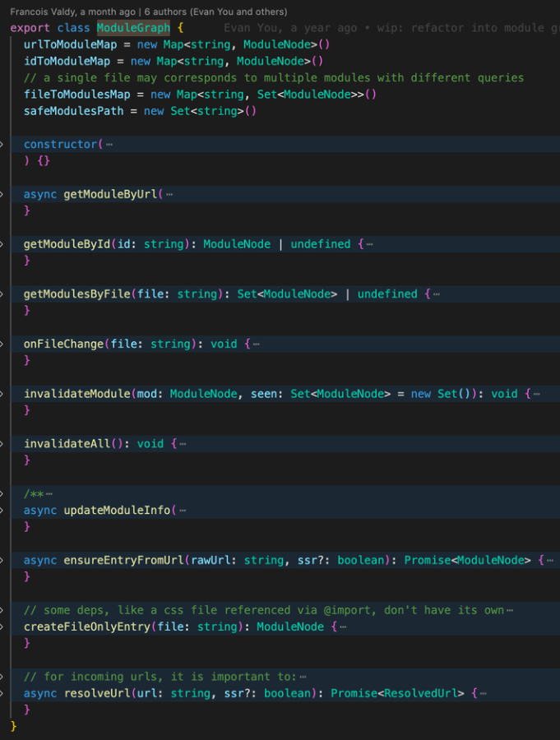The height and width of the screenshot is (740, 560).
Task: Click the fold ellipsis after getModulesByFile
Action: coord(436,294)
